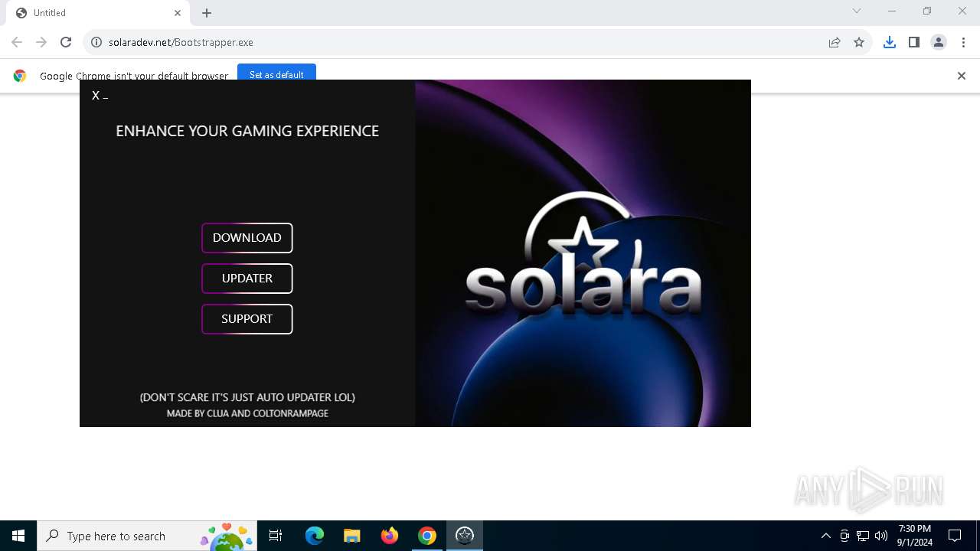Open the Windows Start menu
Viewport: 980px width, 551px height.
18,536
